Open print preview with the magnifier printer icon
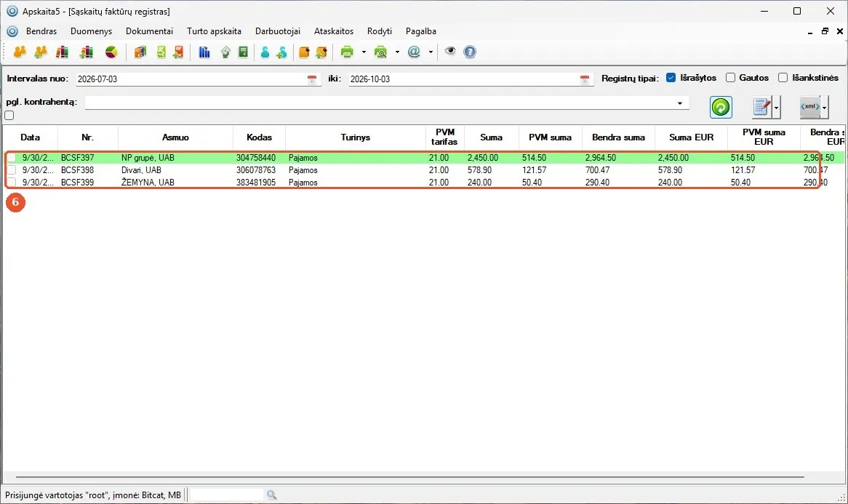Viewport: 848px width, 504px height. (x=381, y=52)
